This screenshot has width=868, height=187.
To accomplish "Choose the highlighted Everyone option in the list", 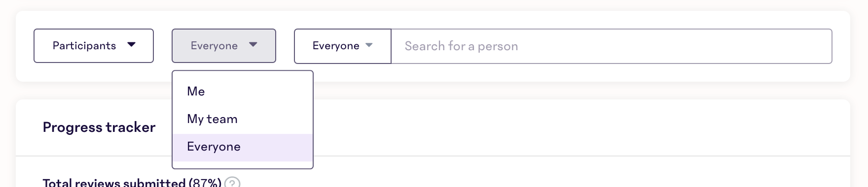I will 243,147.
